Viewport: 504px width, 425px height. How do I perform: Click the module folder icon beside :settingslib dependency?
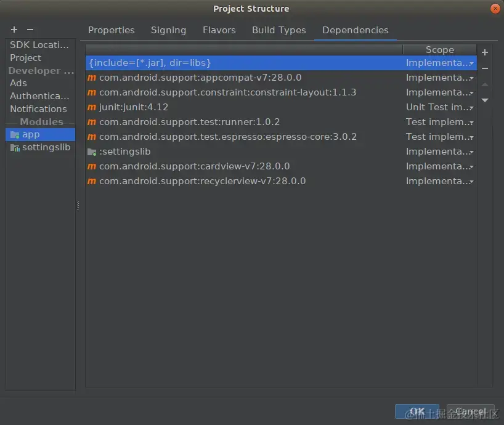[x=92, y=152]
